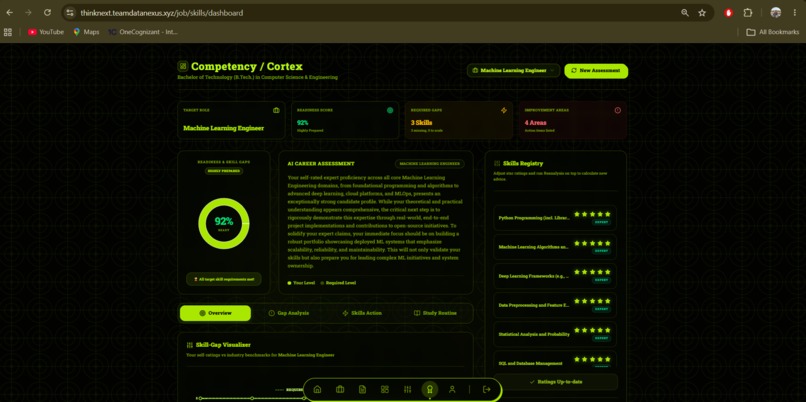Image resolution: width=806 pixels, height=402 pixels.
Task: Click the logout arrow icon in dock
Action: (486, 389)
